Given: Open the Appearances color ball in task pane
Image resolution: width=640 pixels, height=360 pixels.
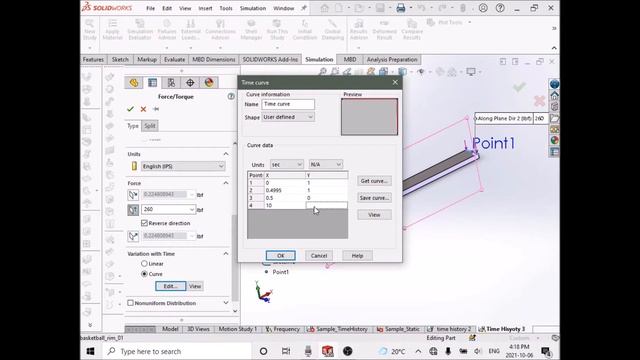Looking at the screenshot, I should 554,140.
